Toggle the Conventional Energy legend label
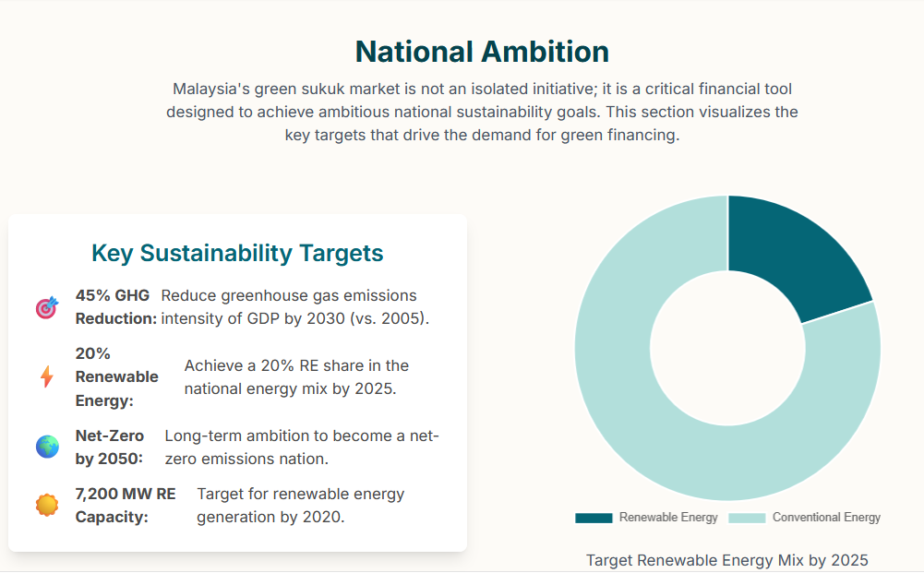 [826, 518]
